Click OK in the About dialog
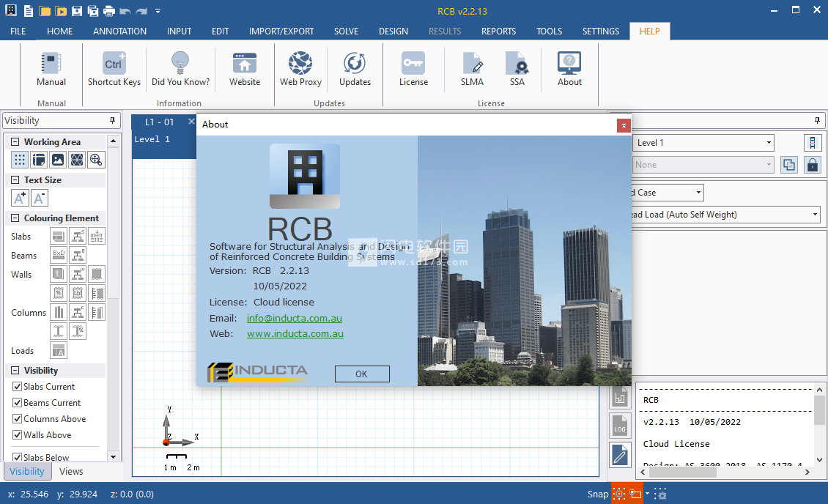This screenshot has height=504, width=828. (x=362, y=374)
